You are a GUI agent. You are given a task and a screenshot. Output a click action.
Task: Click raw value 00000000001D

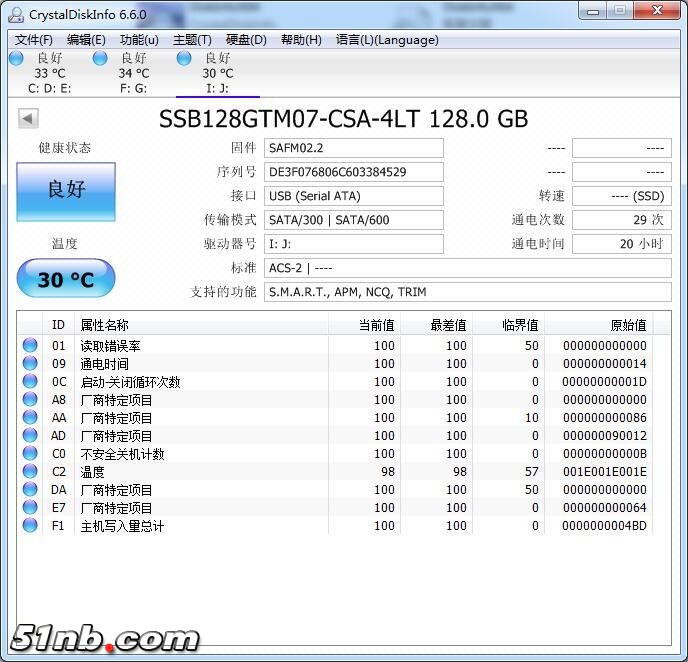605,382
